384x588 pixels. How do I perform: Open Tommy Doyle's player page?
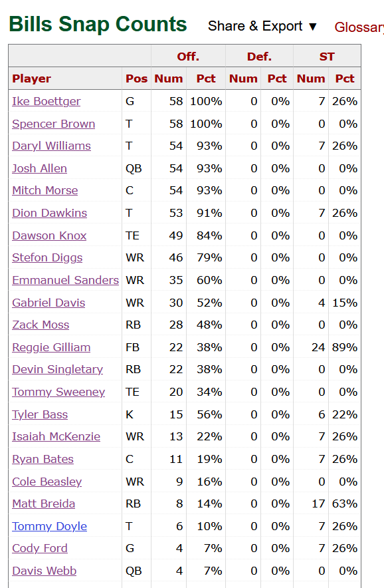coord(49,526)
